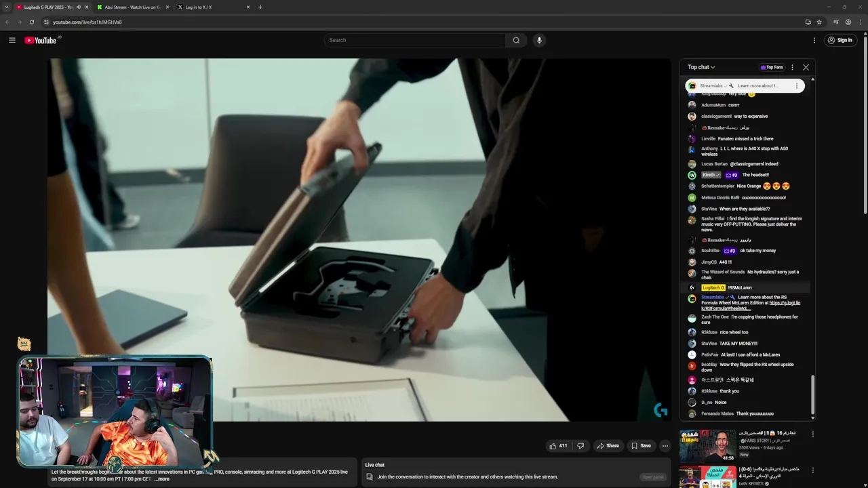Screen dimensions: 868x488
Task: Click Schattentempler's 'Nice Orange' message
Action: tap(763, 186)
